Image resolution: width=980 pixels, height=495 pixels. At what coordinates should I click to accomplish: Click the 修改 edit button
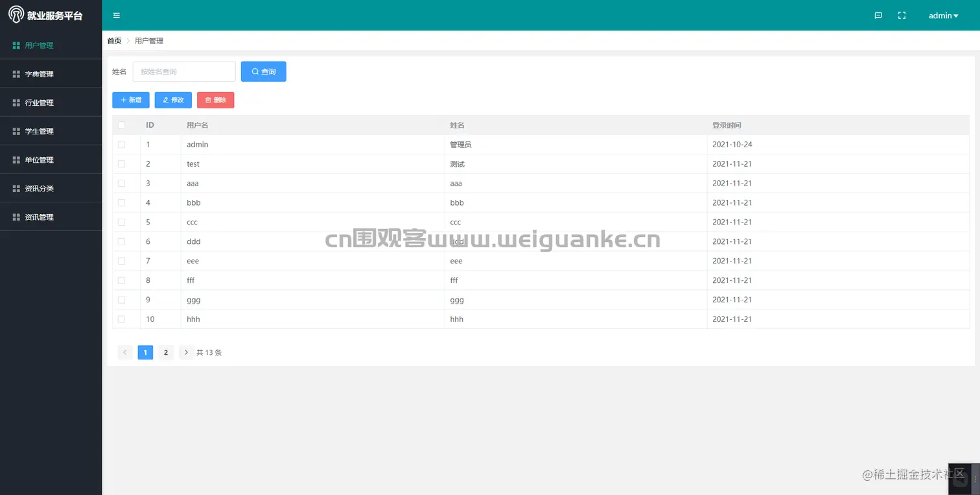(x=173, y=100)
